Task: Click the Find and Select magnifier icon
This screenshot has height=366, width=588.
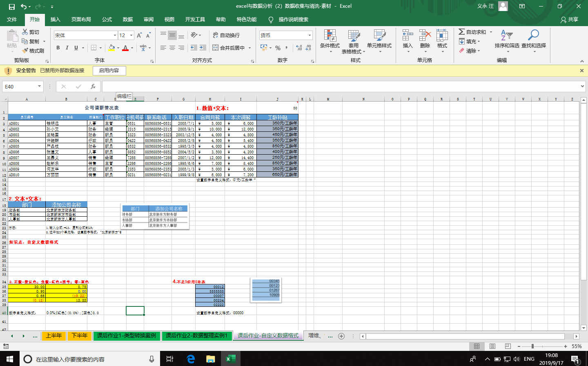Action: click(533, 36)
